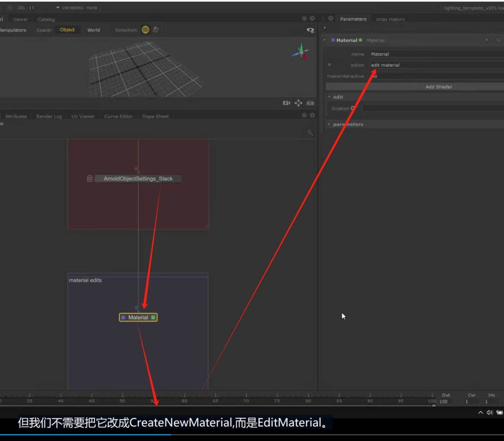The height and width of the screenshot is (441, 504).
Task: Click the Windows volume speaker icon
Action: (490, 412)
